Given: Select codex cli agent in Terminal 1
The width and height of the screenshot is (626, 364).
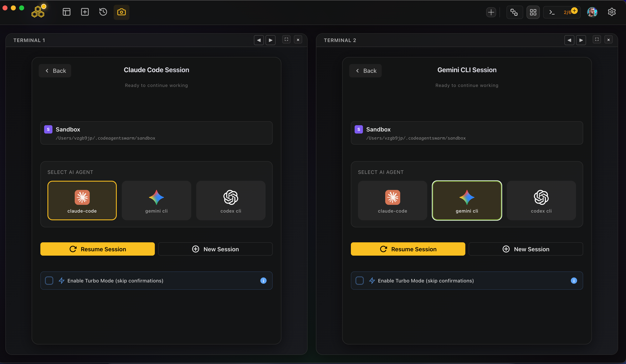Looking at the screenshot, I should 231,200.
